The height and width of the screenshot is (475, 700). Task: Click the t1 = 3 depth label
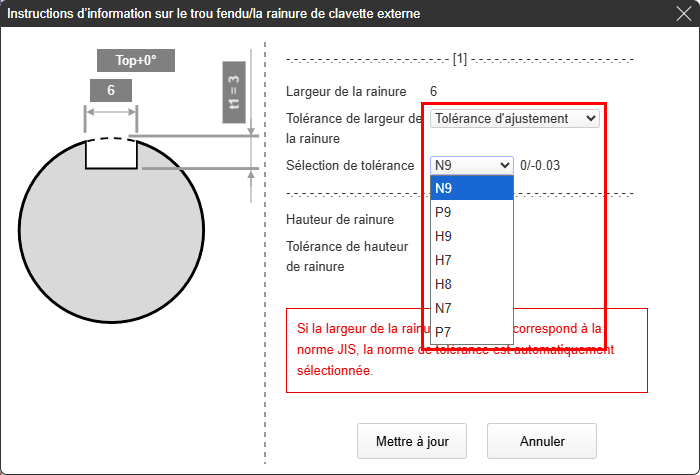pyautogui.click(x=234, y=91)
